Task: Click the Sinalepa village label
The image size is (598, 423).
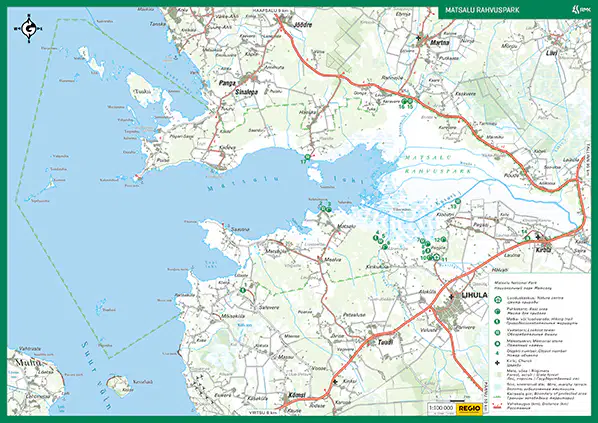Action: click(x=246, y=92)
